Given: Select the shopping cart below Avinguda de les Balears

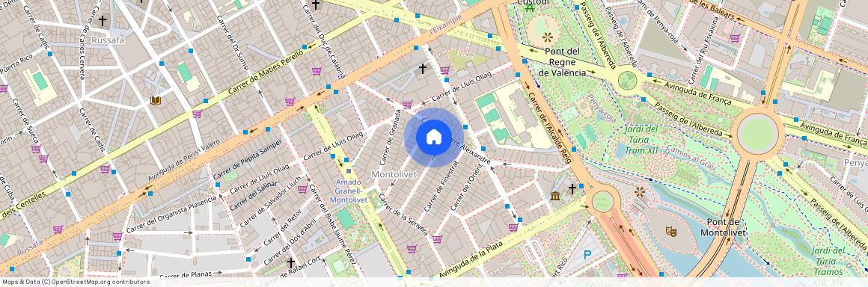Looking at the screenshot, I should pyautogui.click(x=735, y=38).
